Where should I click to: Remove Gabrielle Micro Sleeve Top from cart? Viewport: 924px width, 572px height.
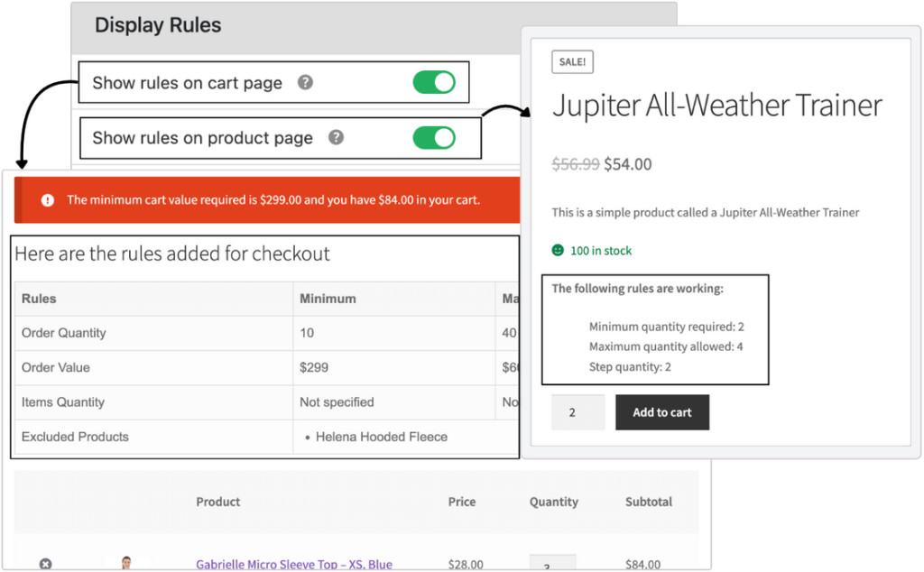[x=45, y=564]
